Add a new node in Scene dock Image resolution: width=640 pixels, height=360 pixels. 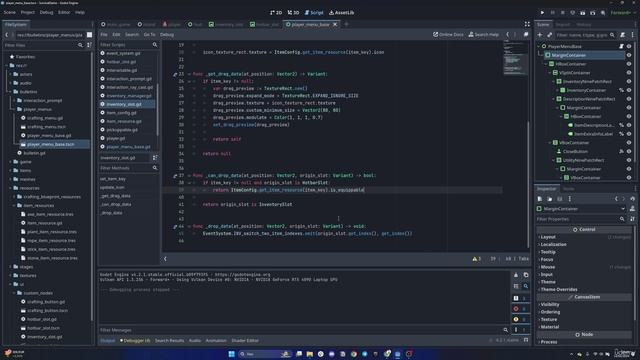(x=540, y=35)
